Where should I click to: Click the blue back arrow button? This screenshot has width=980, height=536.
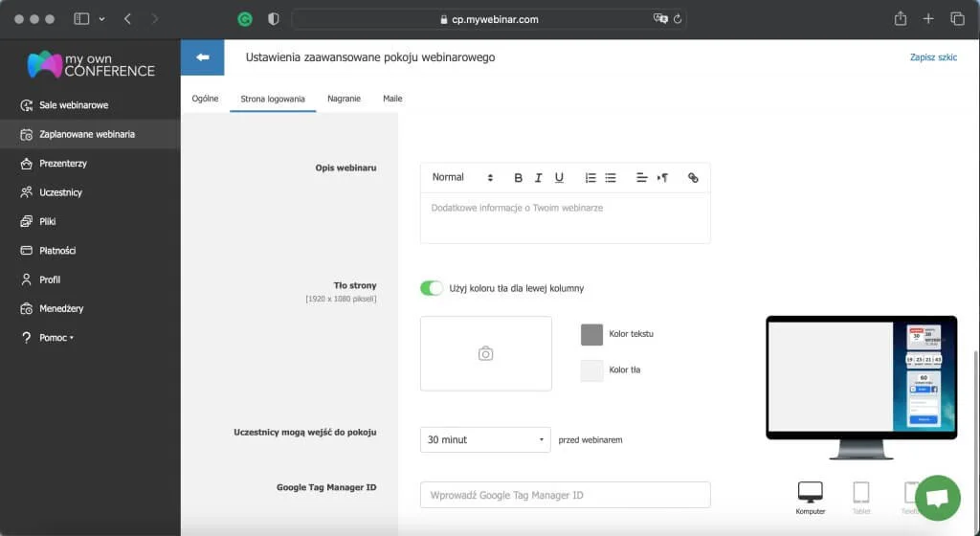202,57
